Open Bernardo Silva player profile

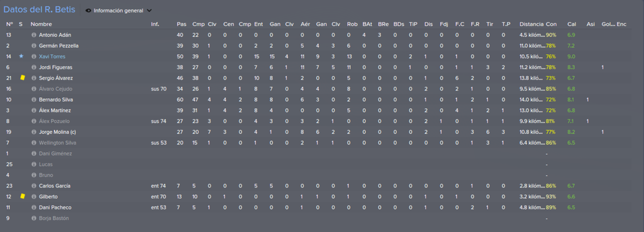[56, 100]
